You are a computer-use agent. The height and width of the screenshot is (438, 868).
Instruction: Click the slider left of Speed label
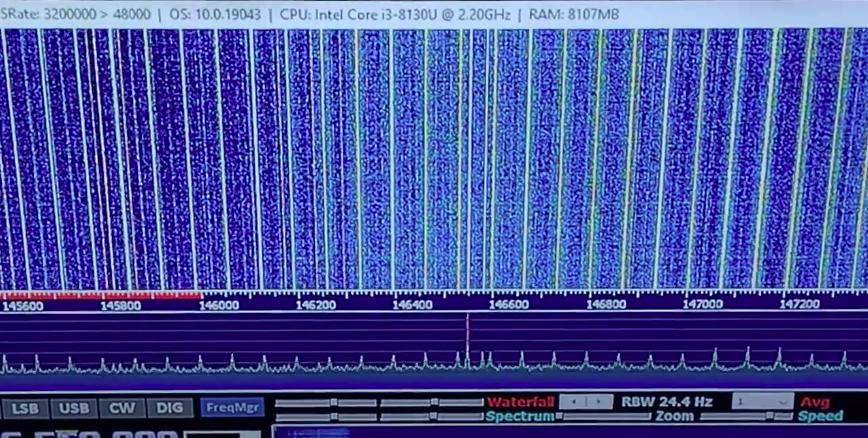[x=745, y=416]
